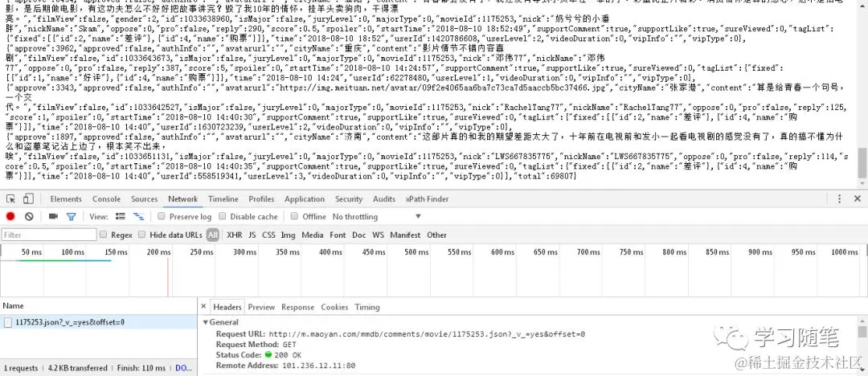Click the Request URL value text
The image size is (868, 376).
click(x=426, y=334)
